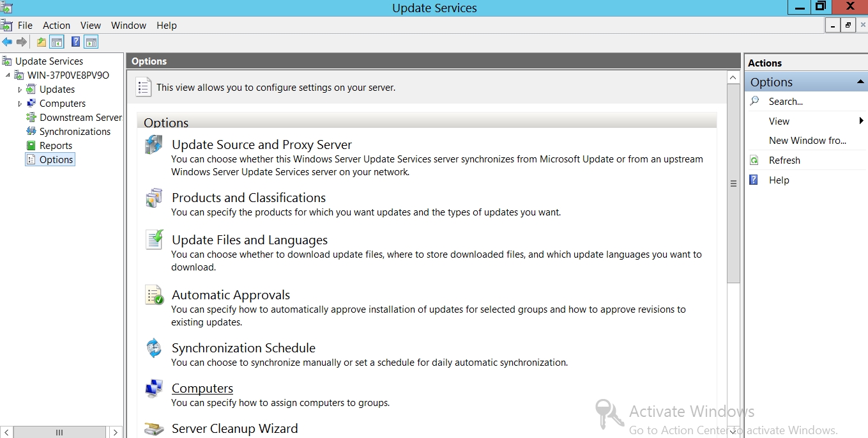Click the Back arrow in the toolbar

coord(7,42)
